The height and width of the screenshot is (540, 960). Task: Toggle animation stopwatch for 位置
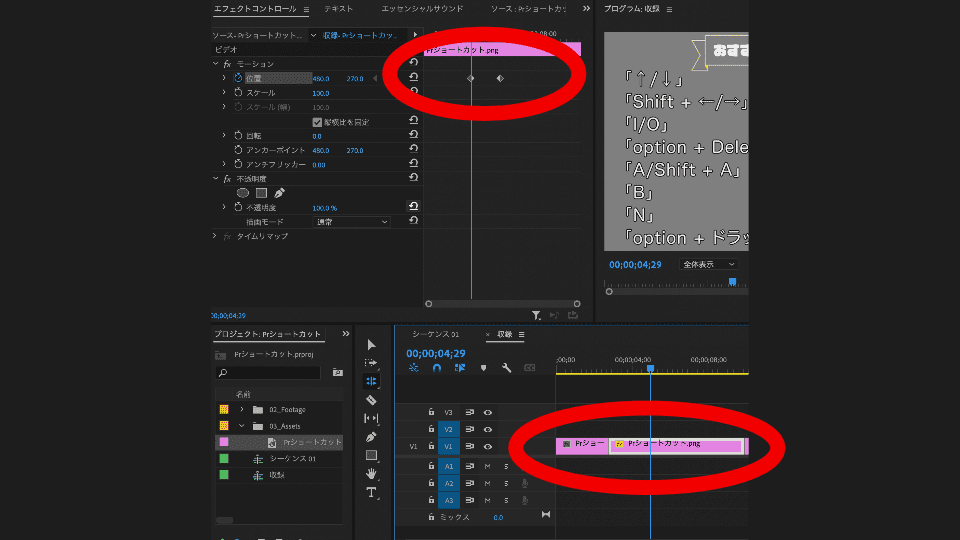(238, 78)
